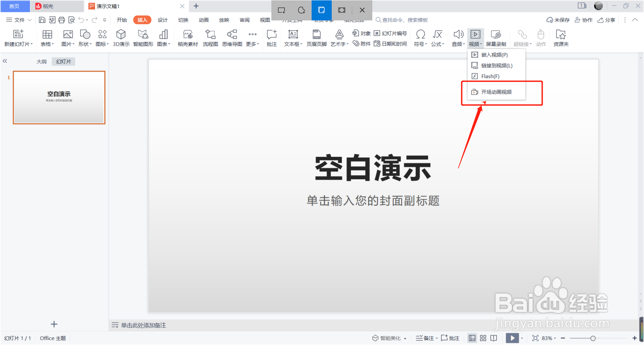644x345 pixels.
Task: Click the 未保存 cloud save button
Action: tap(558, 20)
